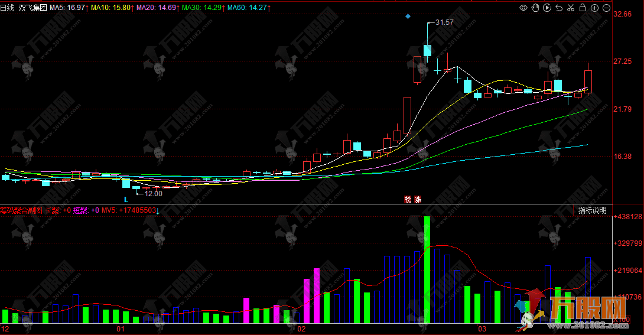Click the 12 month label on time axis
The image size is (644, 335).
pos(5,329)
